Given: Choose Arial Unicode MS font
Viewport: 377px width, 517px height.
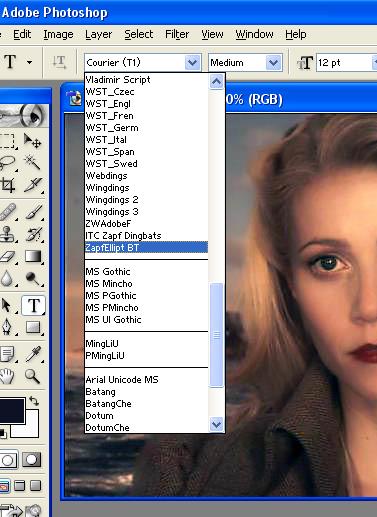Looking at the screenshot, I should point(122,380).
